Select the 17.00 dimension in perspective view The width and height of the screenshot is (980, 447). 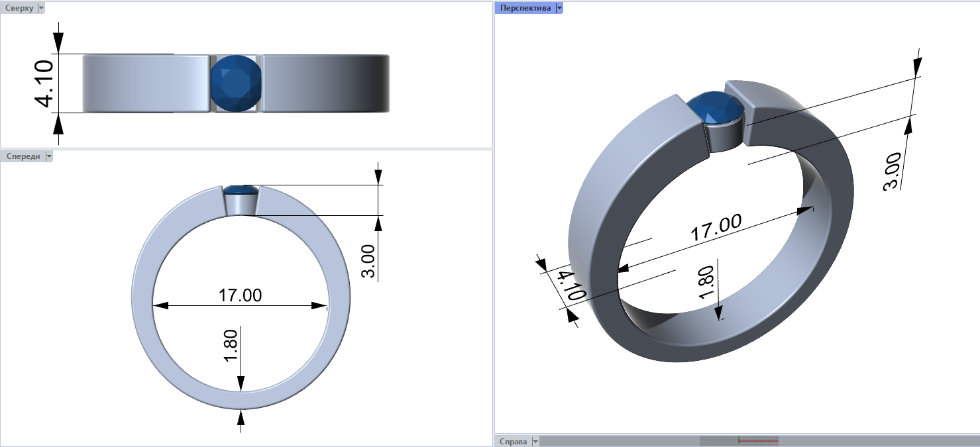[x=716, y=228]
